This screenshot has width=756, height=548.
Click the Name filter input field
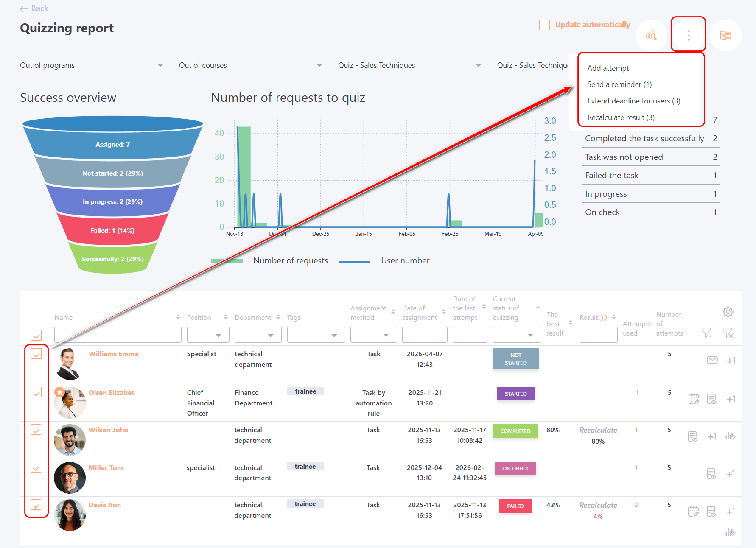click(118, 335)
